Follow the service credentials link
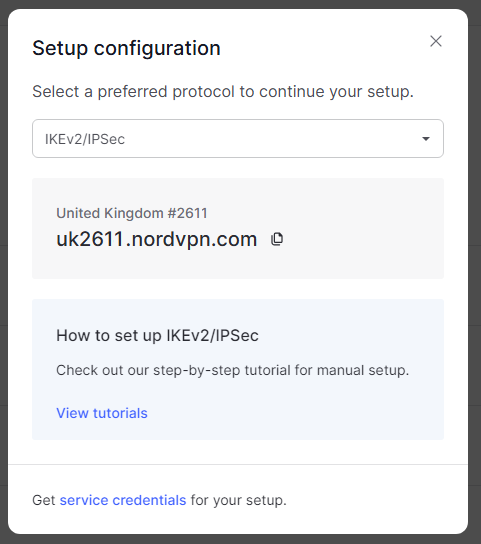Viewport: 481px width, 544px height. (x=123, y=500)
